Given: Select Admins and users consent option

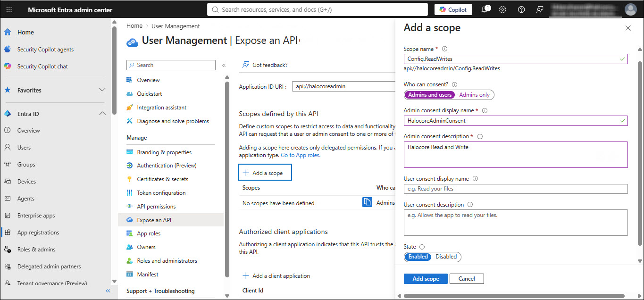Looking at the screenshot, I should tap(430, 95).
